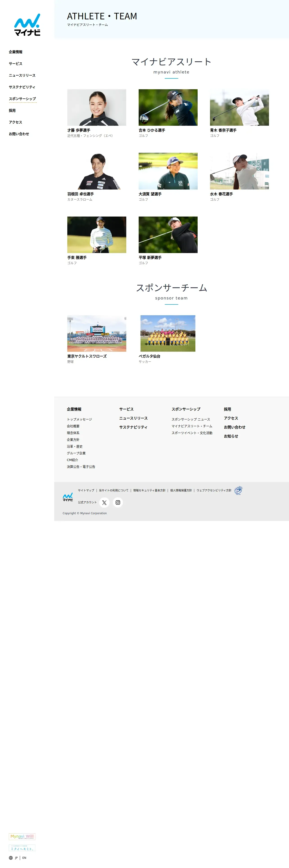Image resolution: width=289 pixels, height=868 pixels.
Task: Switch language to EN
Action: (x=24, y=858)
